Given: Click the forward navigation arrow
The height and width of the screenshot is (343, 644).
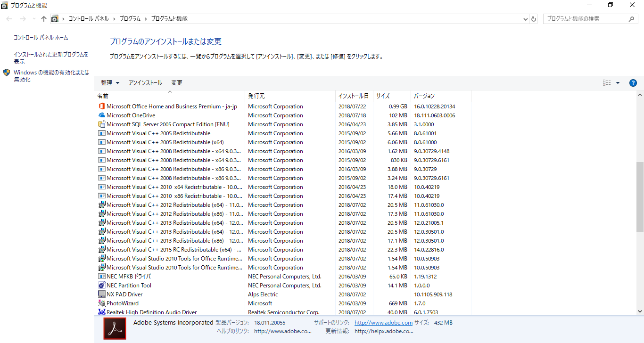Looking at the screenshot, I should pos(23,19).
